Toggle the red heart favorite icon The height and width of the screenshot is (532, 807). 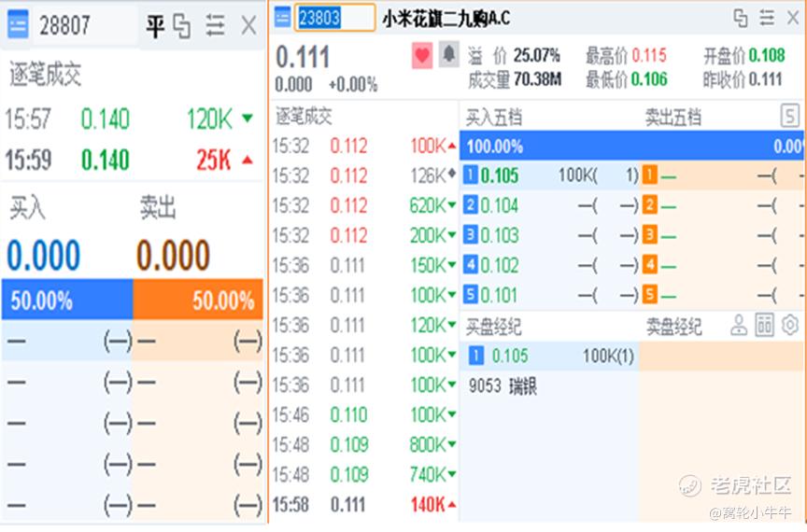click(422, 55)
